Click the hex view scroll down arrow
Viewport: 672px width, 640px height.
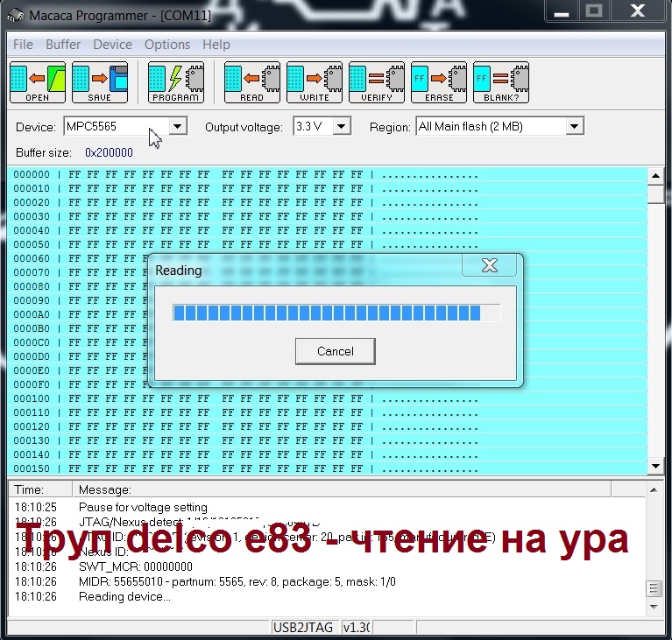tap(655, 466)
